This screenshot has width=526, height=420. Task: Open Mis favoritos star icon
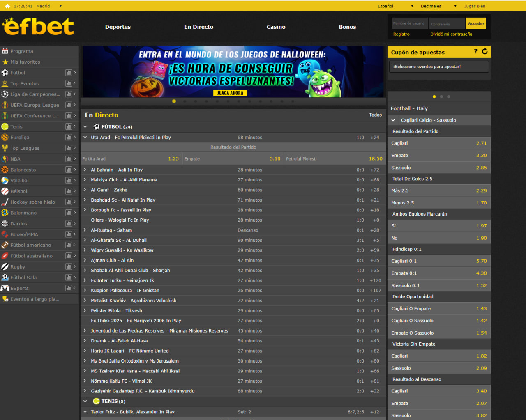tap(5, 62)
